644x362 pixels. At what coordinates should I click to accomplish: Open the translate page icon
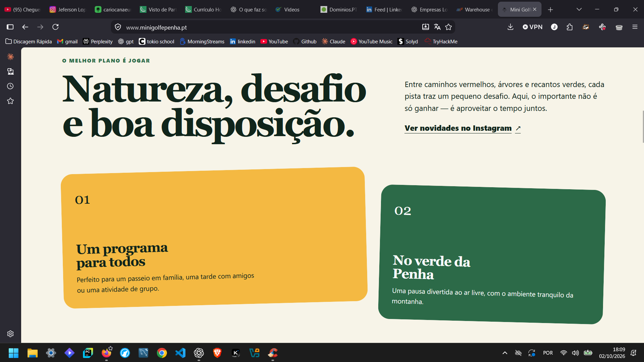(437, 27)
